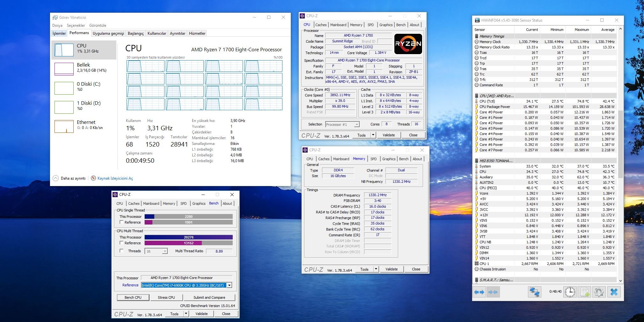Screen dimensions: 644x322
Task: Open Tools dropdown arrow in CPU-Z Memory window
Action: (x=376, y=269)
